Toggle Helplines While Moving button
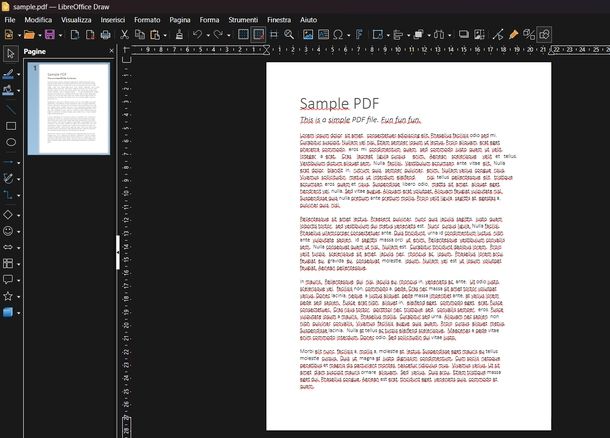Screen dimensions: 610x438 tap(274, 35)
